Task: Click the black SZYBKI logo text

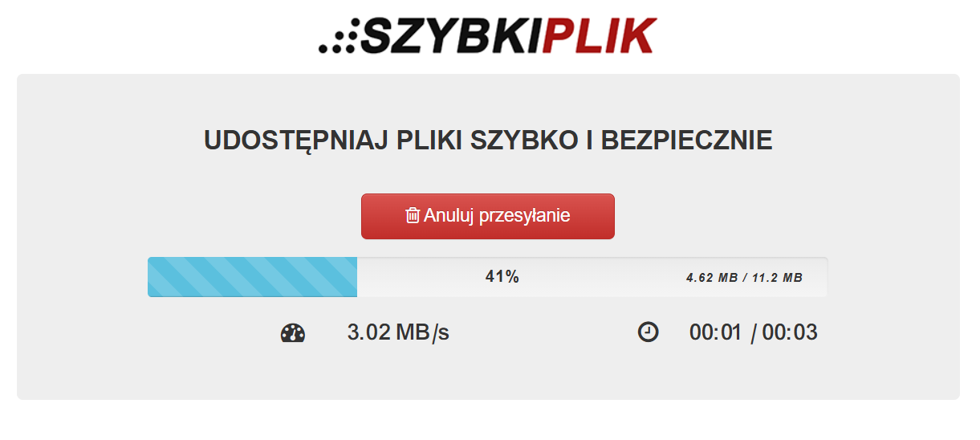Action: 451,35
